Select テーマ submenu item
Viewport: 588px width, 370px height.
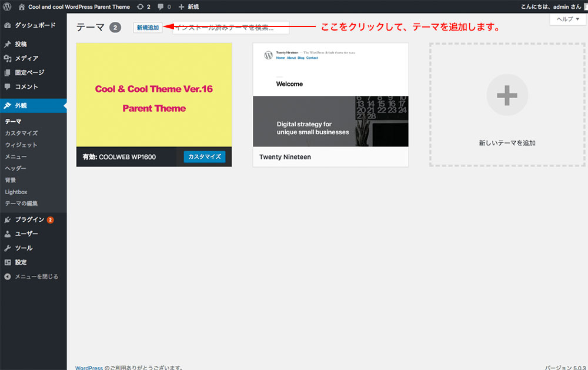[x=13, y=122]
